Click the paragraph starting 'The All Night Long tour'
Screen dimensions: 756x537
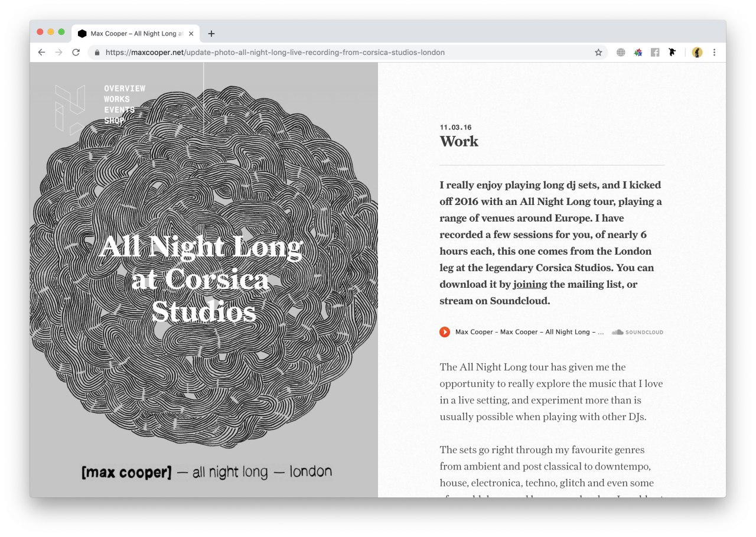(x=552, y=392)
